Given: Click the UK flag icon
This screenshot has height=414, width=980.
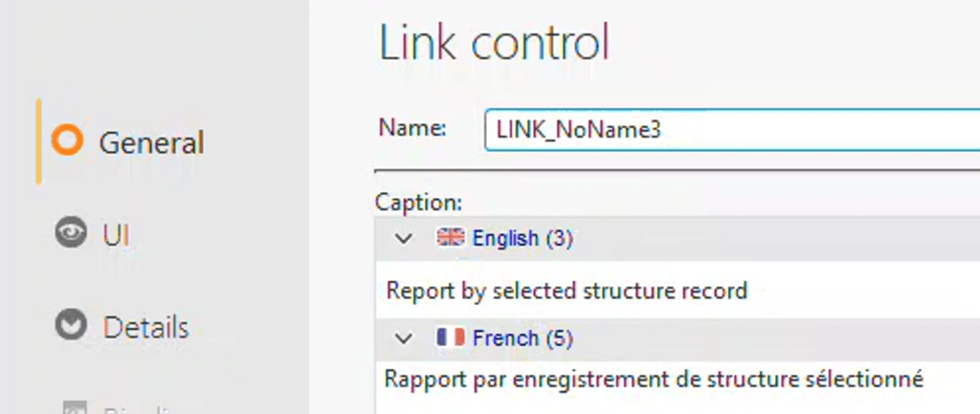Looking at the screenshot, I should coord(450,238).
